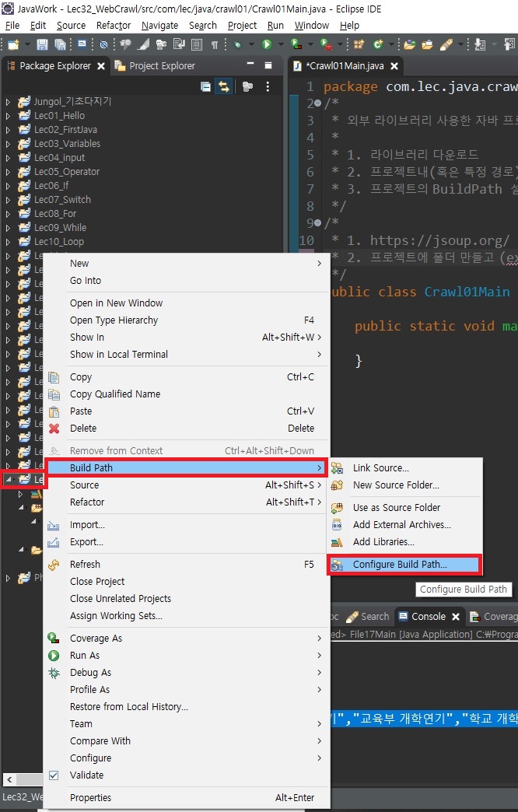Screen dimensions: 518x812
Task: Choose New Source Folder from submenu
Action: click(405, 485)
